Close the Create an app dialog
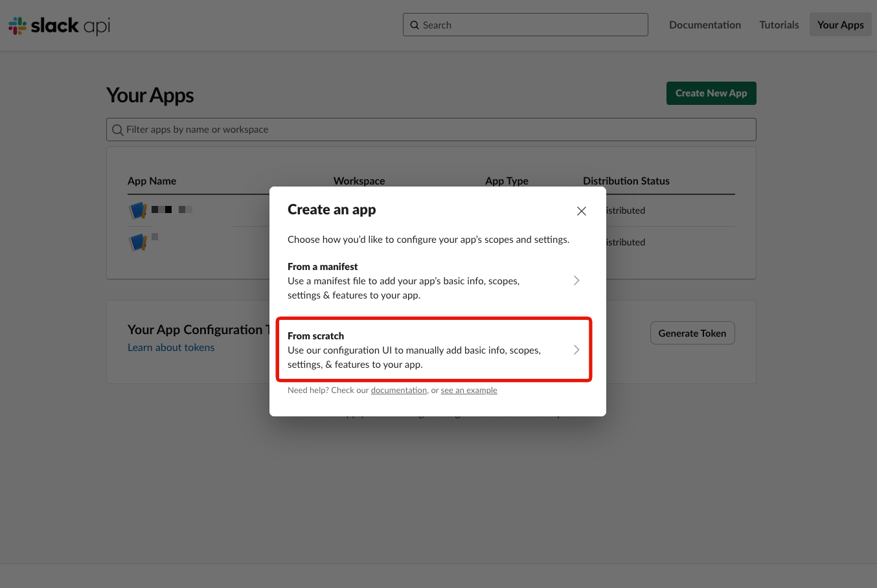This screenshot has width=877, height=588. (582, 211)
